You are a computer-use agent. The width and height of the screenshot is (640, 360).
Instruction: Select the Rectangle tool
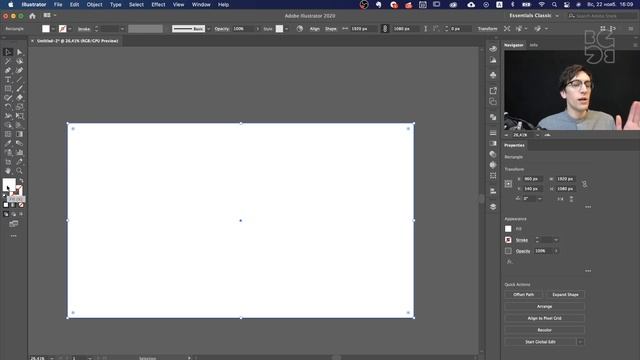8,89
